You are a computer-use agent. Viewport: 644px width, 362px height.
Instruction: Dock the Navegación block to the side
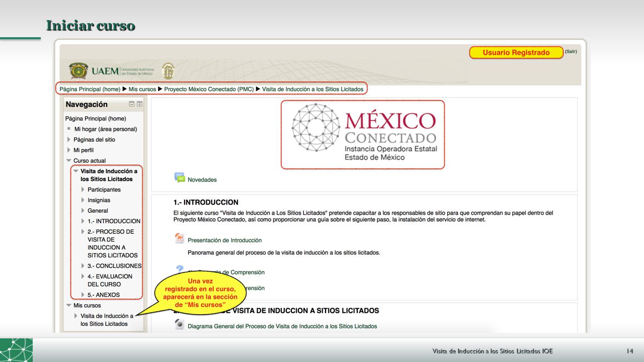click(x=139, y=105)
